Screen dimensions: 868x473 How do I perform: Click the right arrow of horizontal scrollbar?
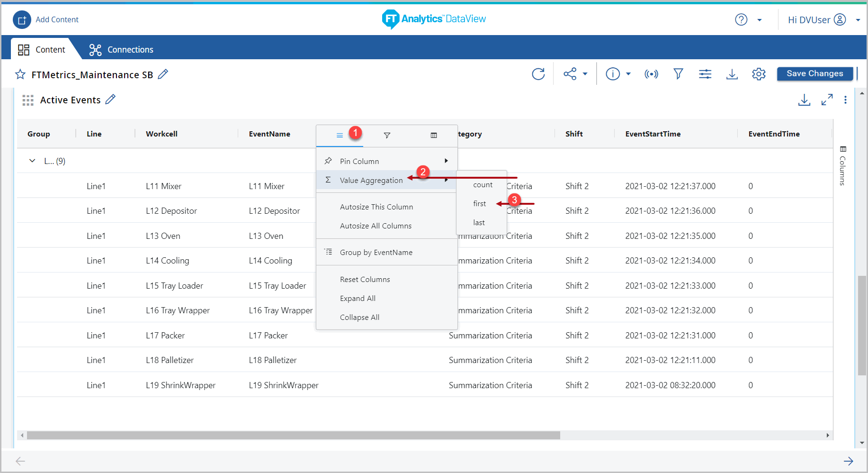[828, 435]
